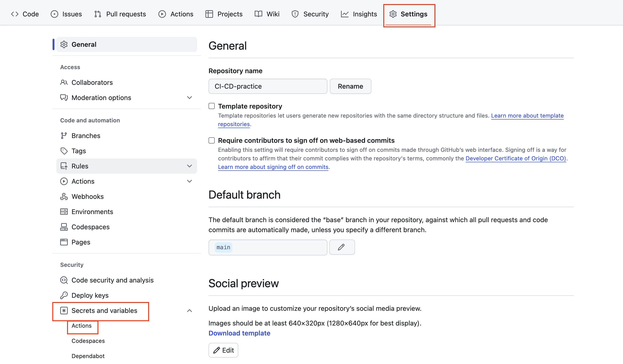The height and width of the screenshot is (364, 623).
Task: Click the Webhooks icon in sidebar
Action: [x=64, y=196]
